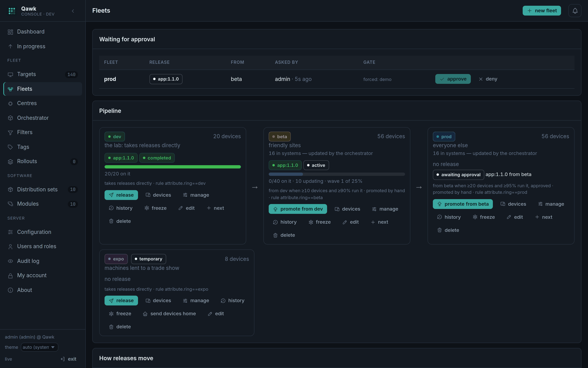Approve the prod release request
Screen dimensions: 588x368
coord(453,79)
